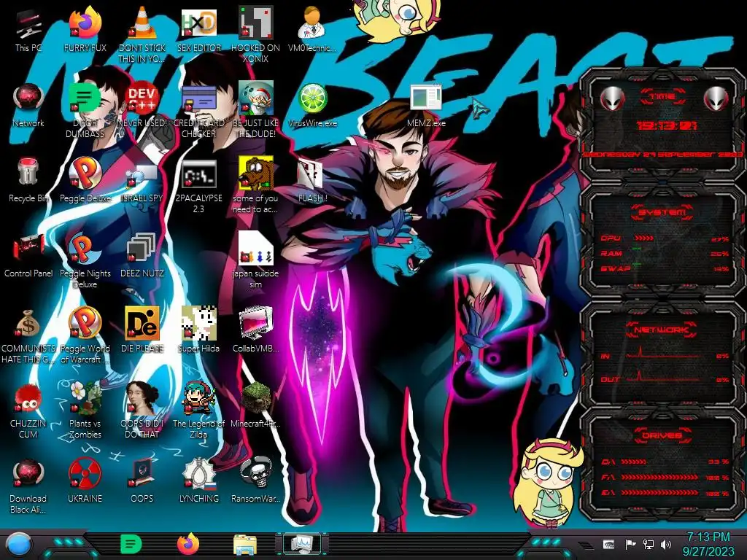Viewport: 747px width, 560px height.
Task: Open the OOPS DID I DO THAT portrait icon
Action: (142, 411)
